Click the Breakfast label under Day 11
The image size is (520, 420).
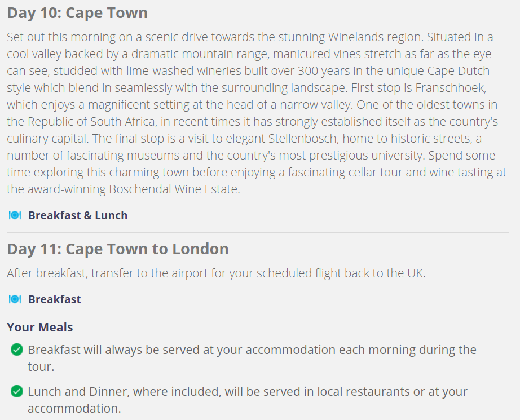pos(55,299)
